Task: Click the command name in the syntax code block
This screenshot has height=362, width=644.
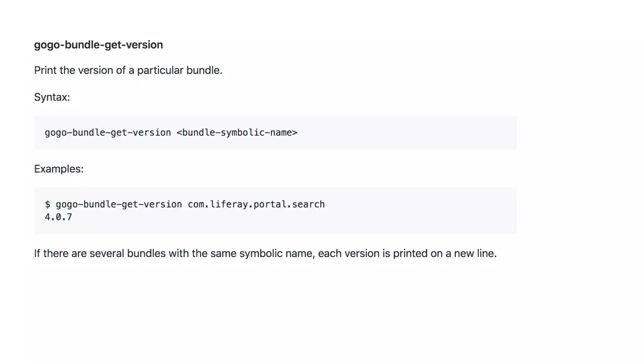Action: click(x=108, y=133)
